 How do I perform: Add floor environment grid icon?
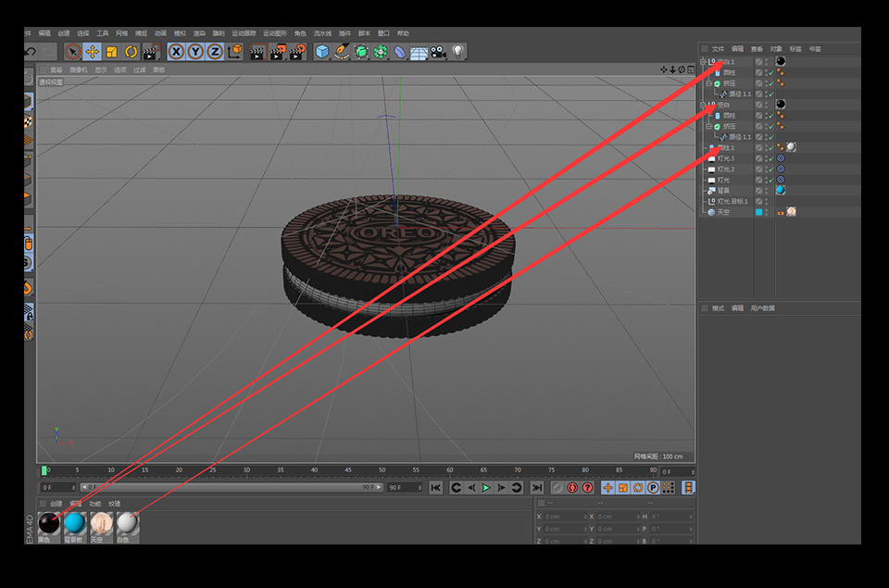(419, 53)
